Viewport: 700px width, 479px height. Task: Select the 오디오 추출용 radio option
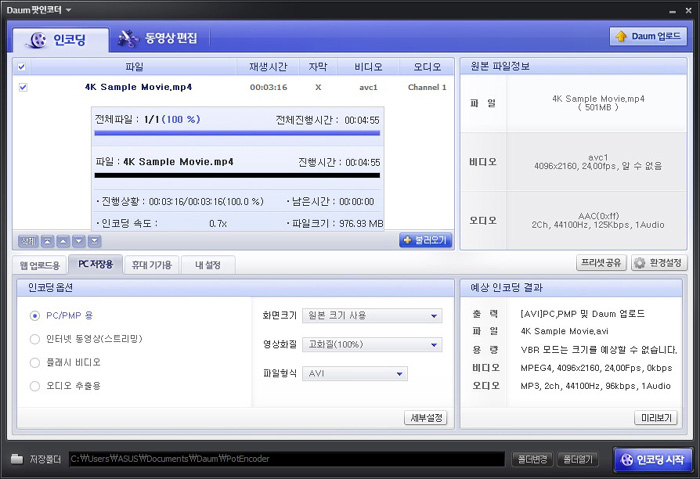34,386
